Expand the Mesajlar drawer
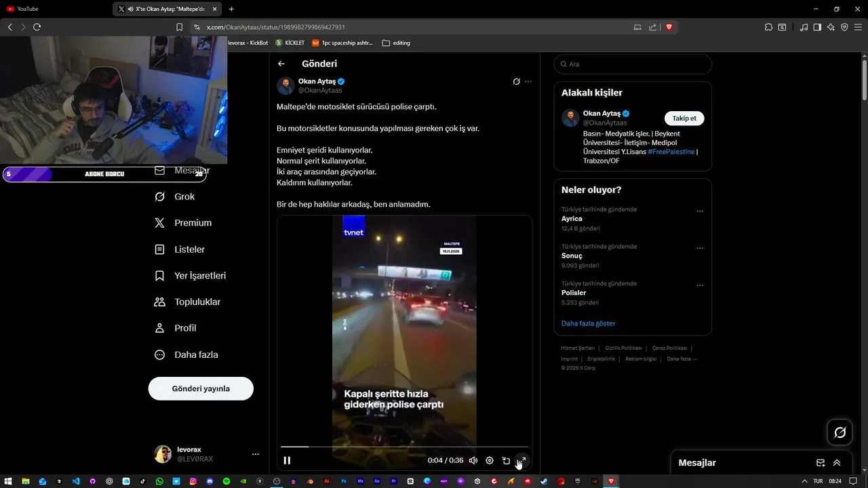Screen dimensions: 868x488 (837, 463)
